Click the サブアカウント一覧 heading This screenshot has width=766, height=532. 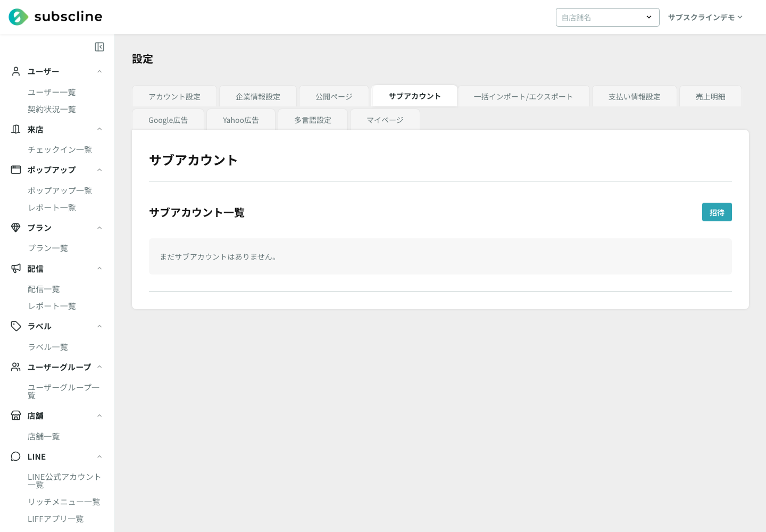[197, 212]
